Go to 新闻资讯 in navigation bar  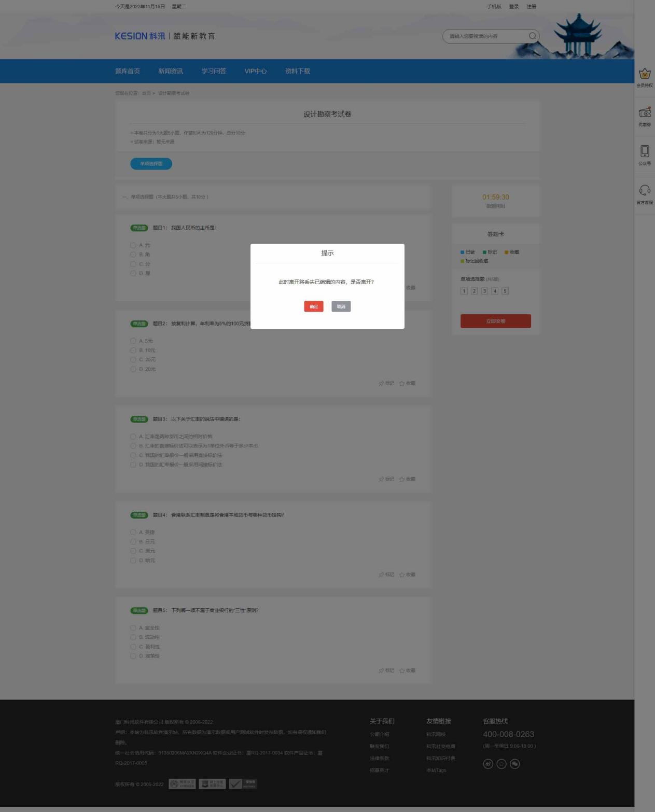point(171,72)
